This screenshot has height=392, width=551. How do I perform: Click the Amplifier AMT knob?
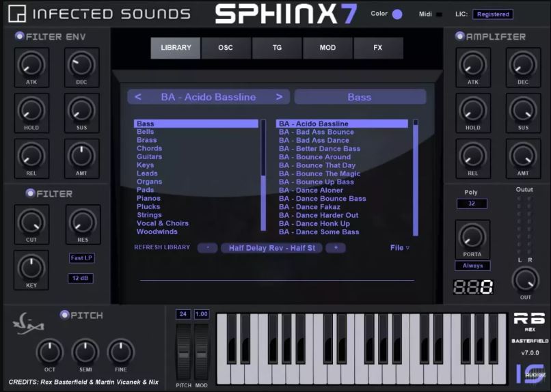coord(523,156)
